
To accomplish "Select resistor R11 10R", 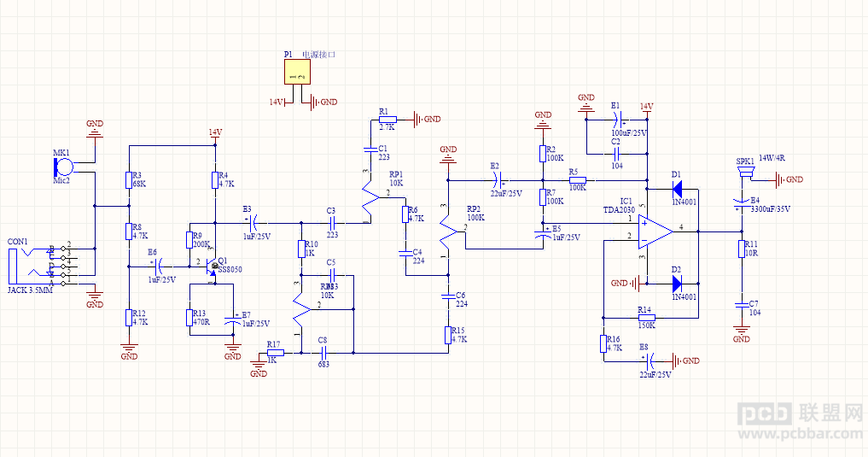I will tap(742, 249).
